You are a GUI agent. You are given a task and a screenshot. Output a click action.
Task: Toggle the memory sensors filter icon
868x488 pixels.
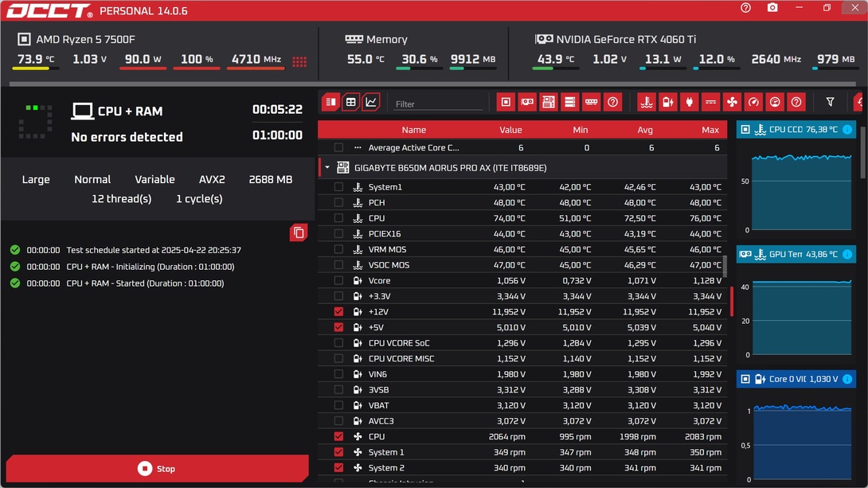pos(591,102)
